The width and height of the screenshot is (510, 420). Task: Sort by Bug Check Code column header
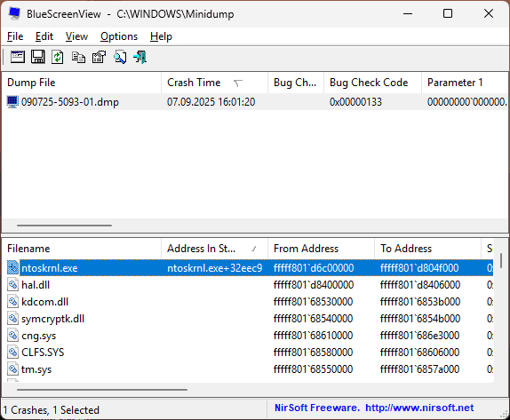click(x=372, y=83)
